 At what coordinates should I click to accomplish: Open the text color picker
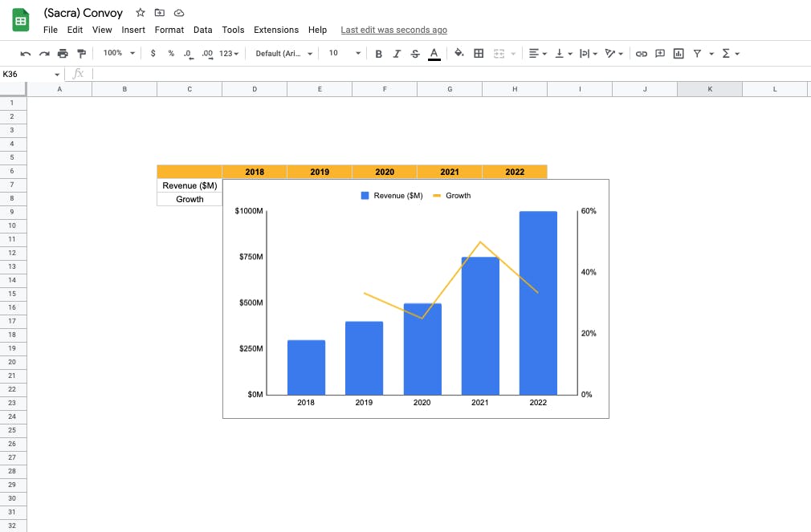point(434,53)
